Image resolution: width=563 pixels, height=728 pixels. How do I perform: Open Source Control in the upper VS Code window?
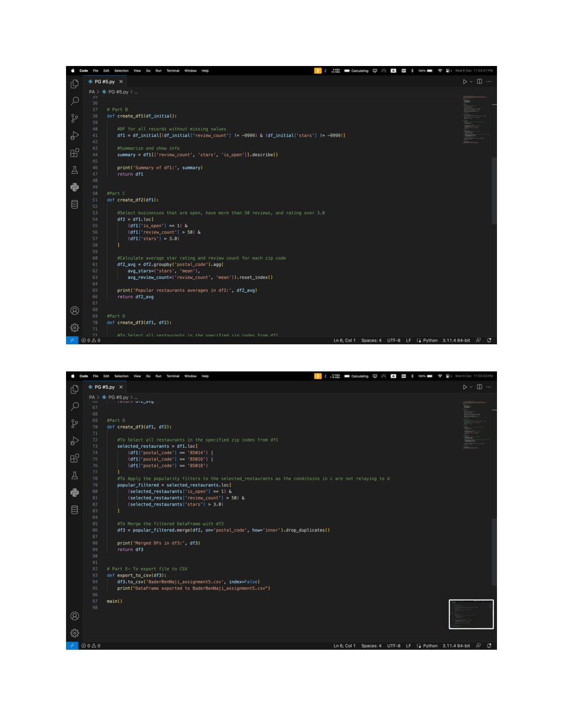pos(75,118)
